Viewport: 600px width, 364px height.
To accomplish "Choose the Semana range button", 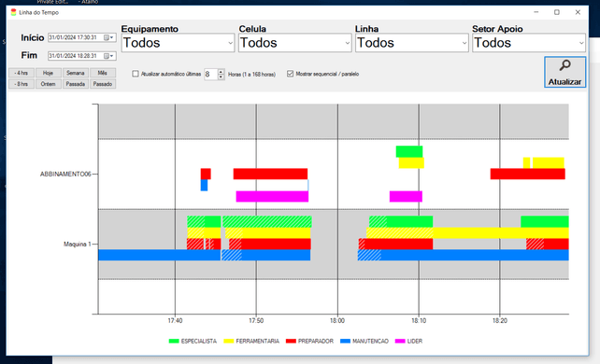I will coord(76,73).
